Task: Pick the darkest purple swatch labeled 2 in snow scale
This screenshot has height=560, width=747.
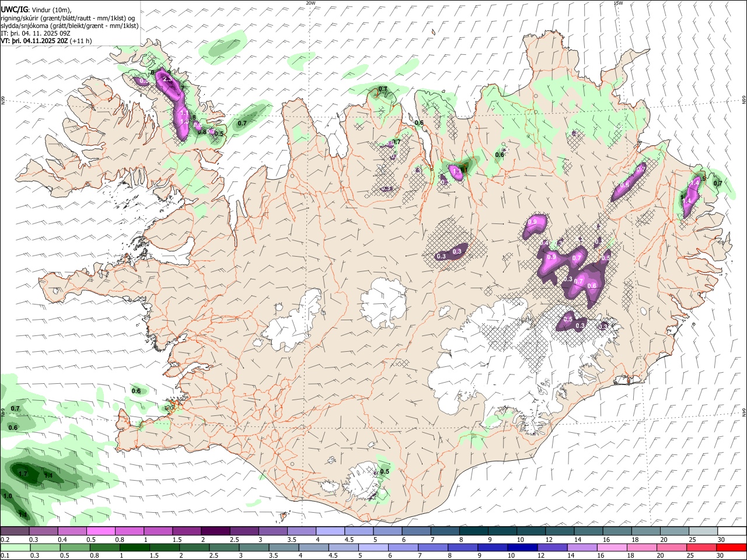Action: [x=215, y=531]
